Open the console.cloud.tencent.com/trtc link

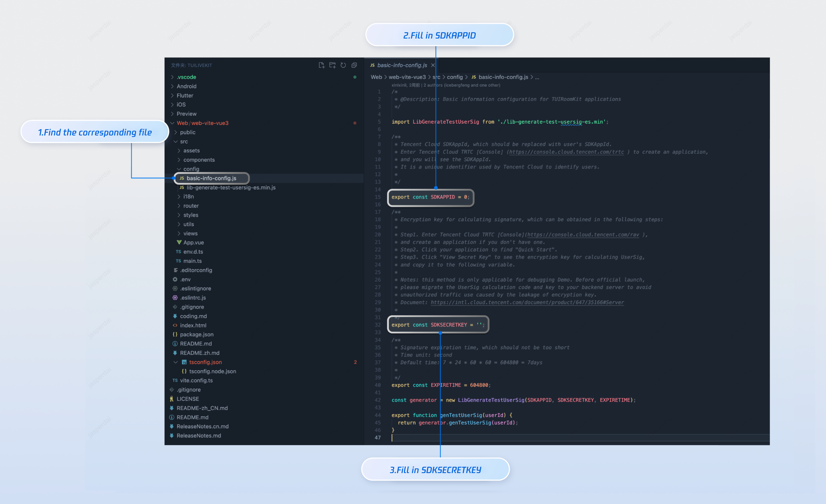coord(566,152)
